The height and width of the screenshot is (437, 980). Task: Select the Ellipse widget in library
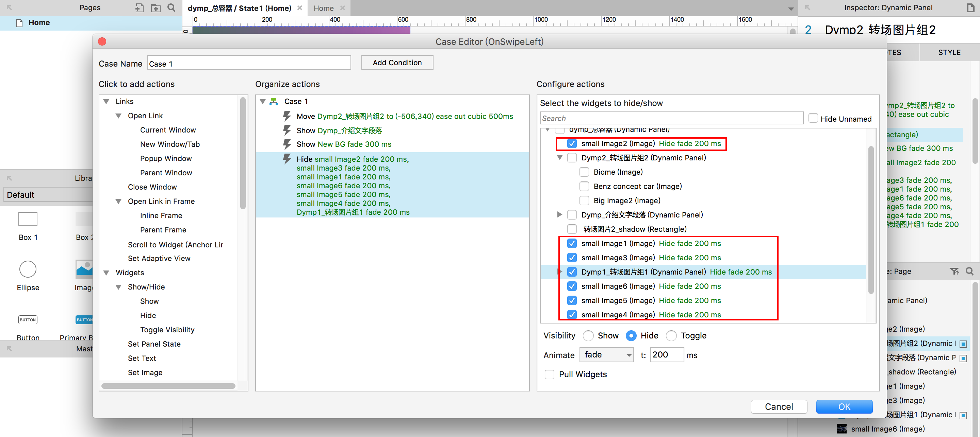(28, 269)
